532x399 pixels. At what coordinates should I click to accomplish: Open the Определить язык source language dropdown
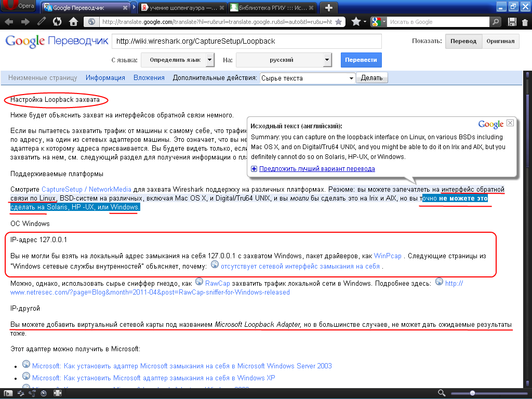[178, 60]
